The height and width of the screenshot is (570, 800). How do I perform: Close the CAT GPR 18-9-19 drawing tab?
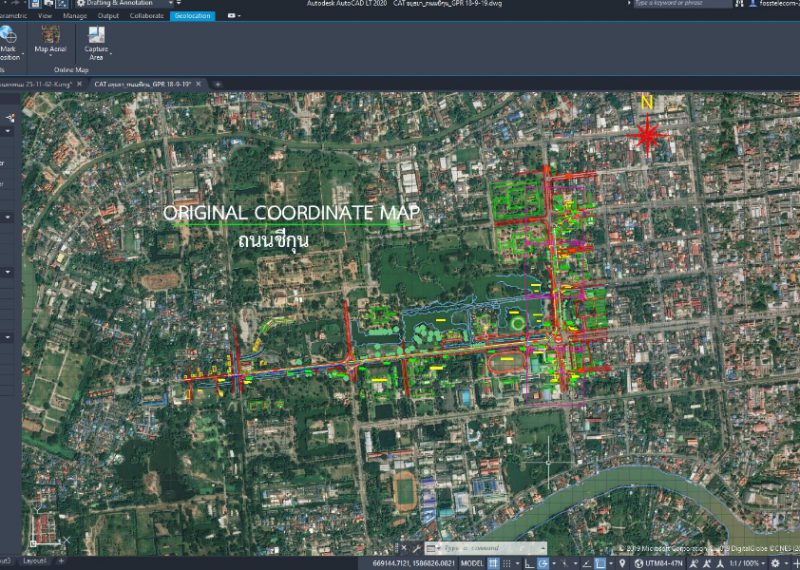[199, 84]
